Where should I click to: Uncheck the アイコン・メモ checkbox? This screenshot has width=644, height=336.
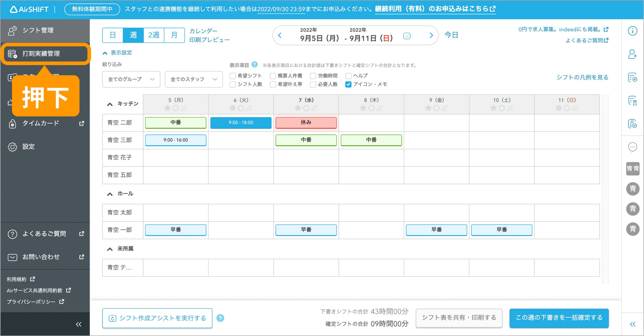point(348,84)
